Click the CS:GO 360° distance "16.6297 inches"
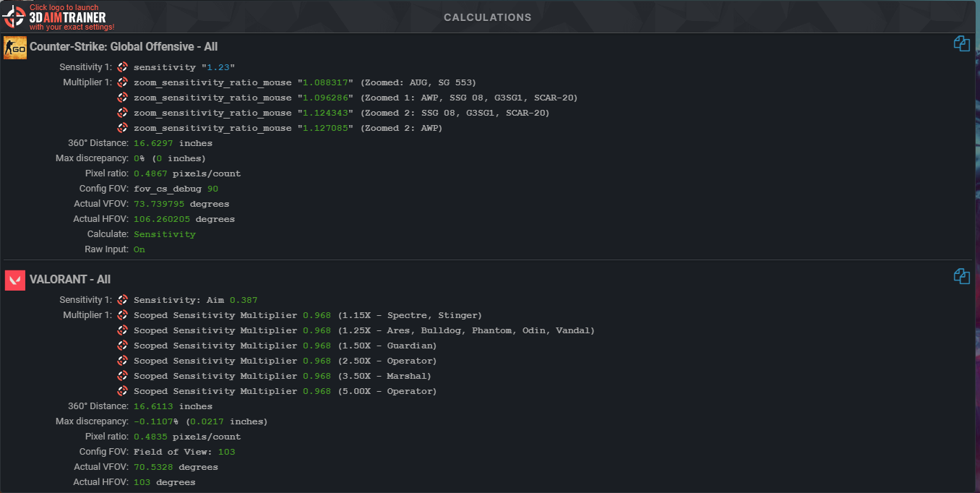 tap(173, 143)
